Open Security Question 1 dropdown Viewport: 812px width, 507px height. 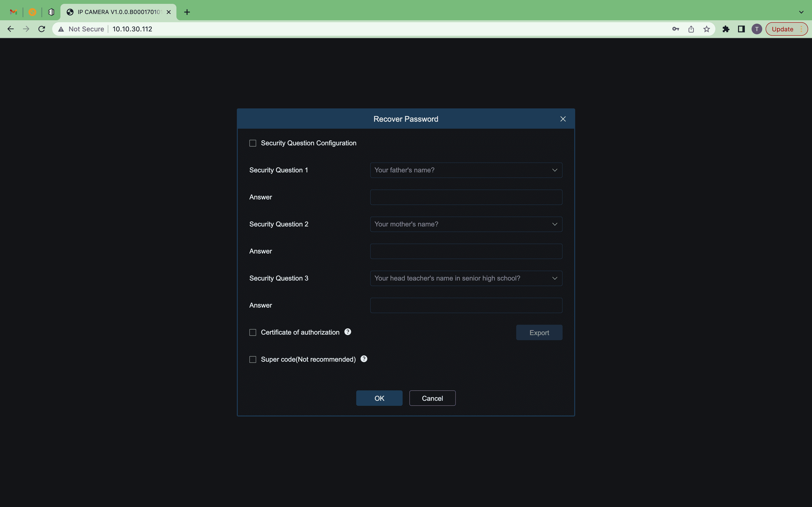point(466,170)
